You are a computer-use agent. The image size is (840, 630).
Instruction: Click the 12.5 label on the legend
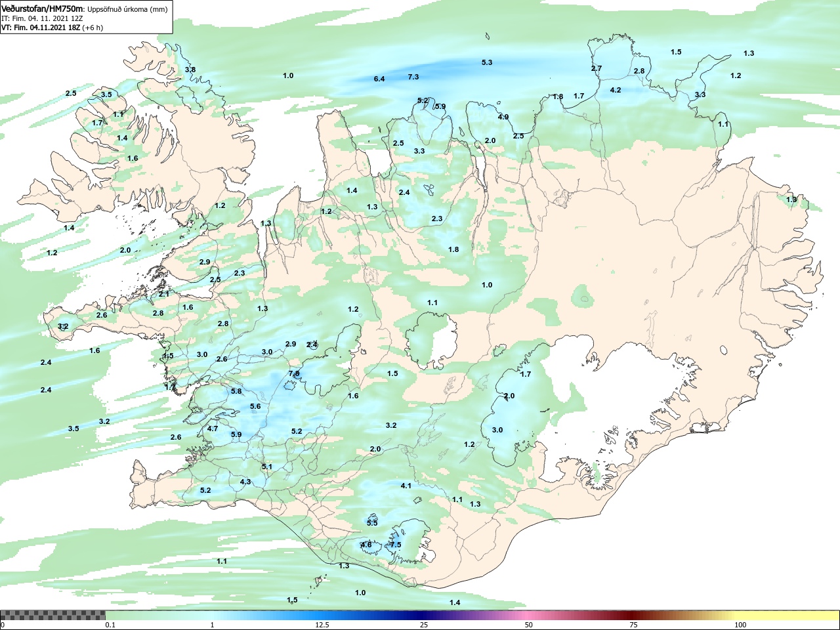(322, 625)
